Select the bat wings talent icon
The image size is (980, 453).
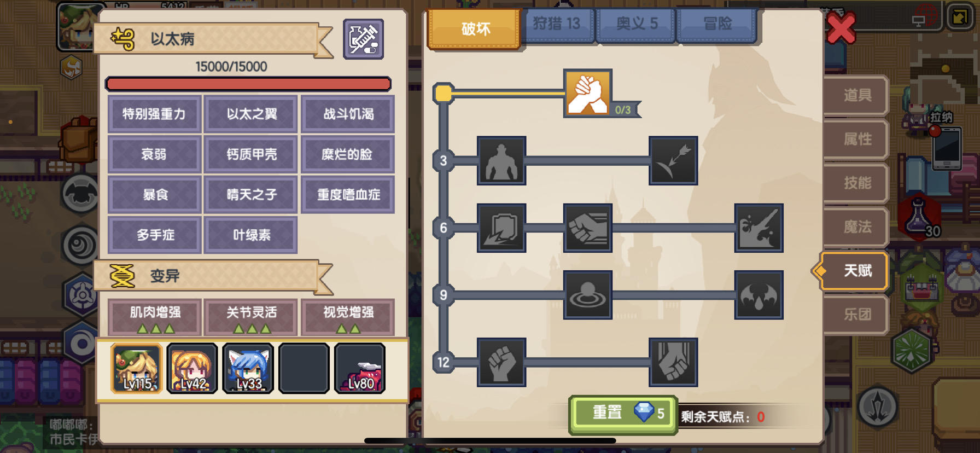coord(759,295)
